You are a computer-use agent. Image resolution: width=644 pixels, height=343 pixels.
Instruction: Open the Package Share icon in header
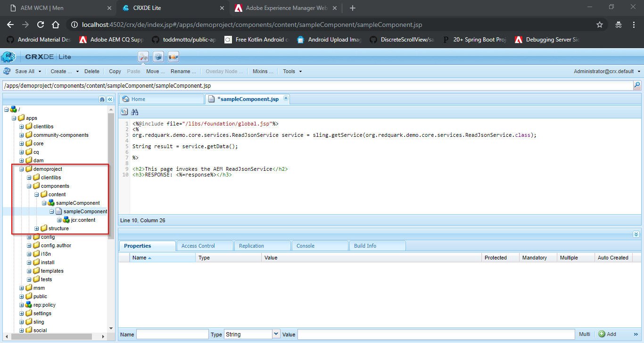tap(173, 57)
